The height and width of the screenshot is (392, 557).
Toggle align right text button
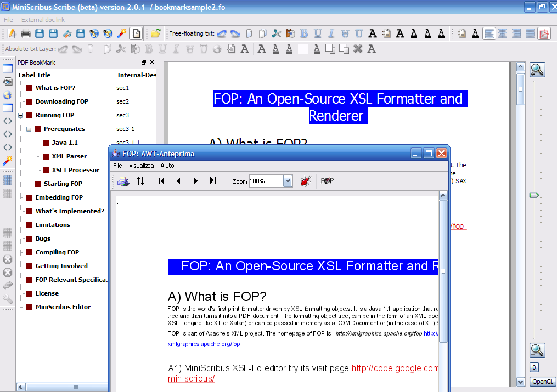coord(516,33)
